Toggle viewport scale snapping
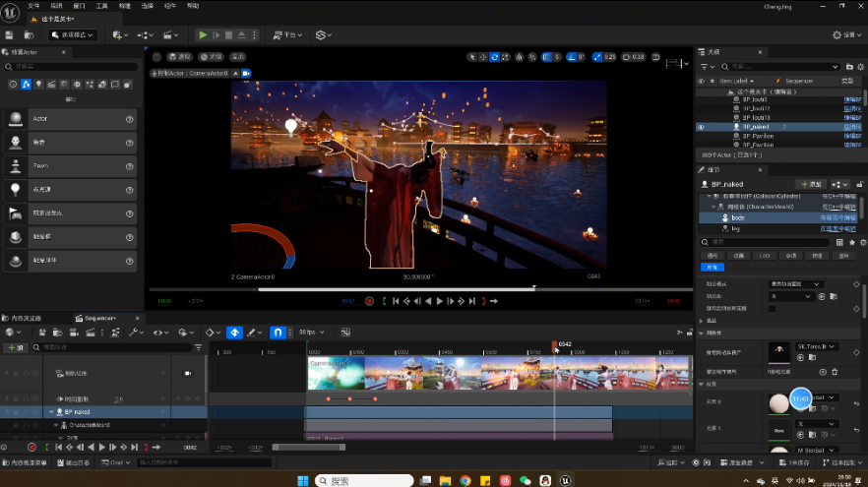The width and height of the screenshot is (868, 487). 596,56
